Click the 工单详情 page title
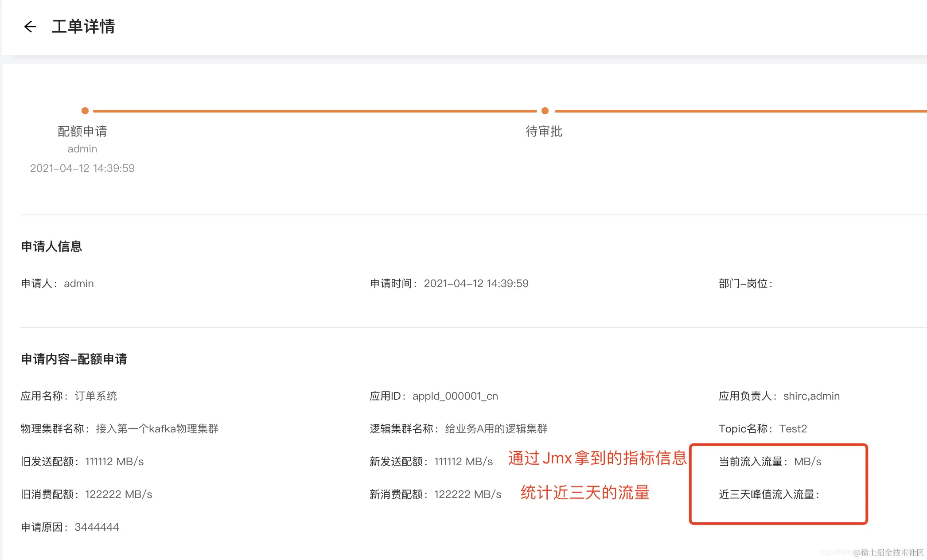This screenshot has height=560, width=927. [83, 27]
